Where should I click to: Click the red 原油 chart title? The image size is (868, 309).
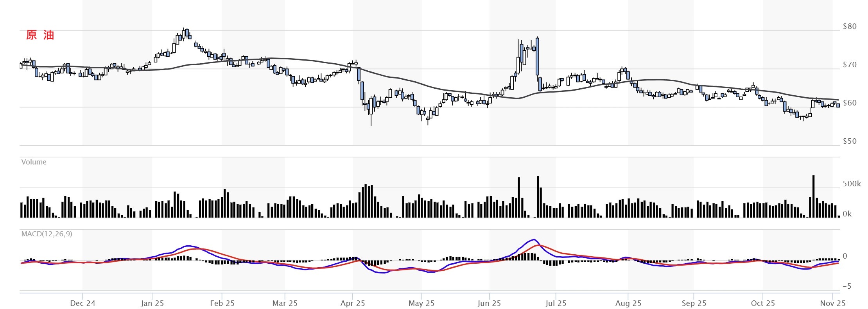(40, 35)
